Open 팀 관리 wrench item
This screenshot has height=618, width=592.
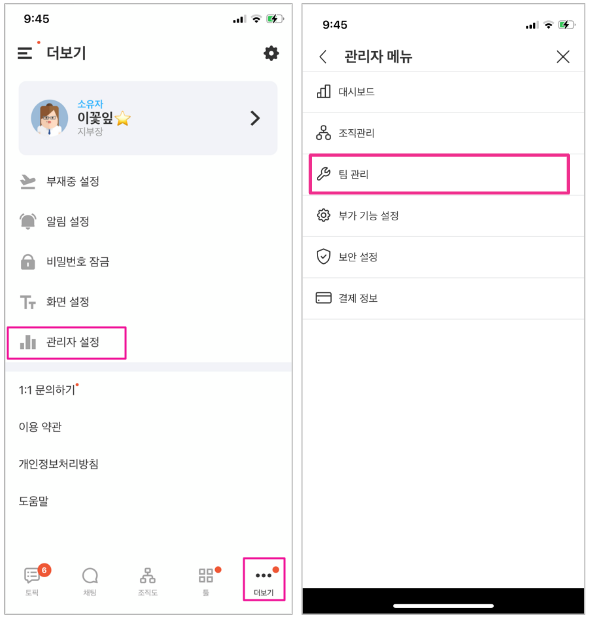coord(439,174)
